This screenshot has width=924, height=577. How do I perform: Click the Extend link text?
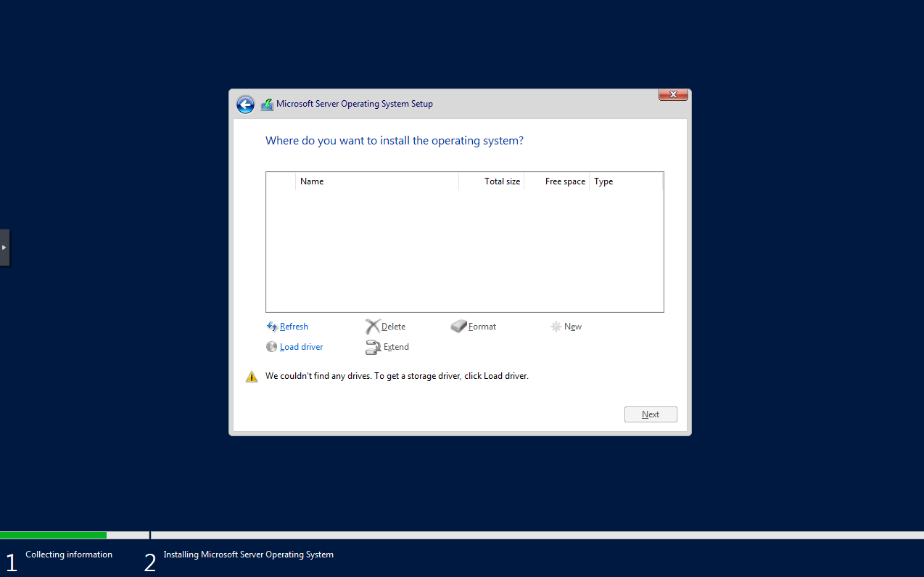pyautogui.click(x=396, y=347)
